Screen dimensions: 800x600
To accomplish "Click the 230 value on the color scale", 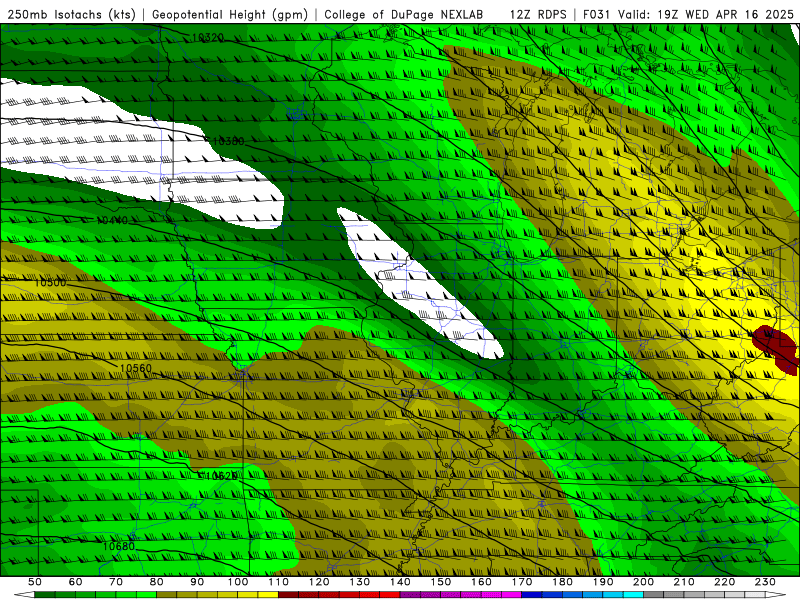I will pyautogui.click(x=765, y=582).
